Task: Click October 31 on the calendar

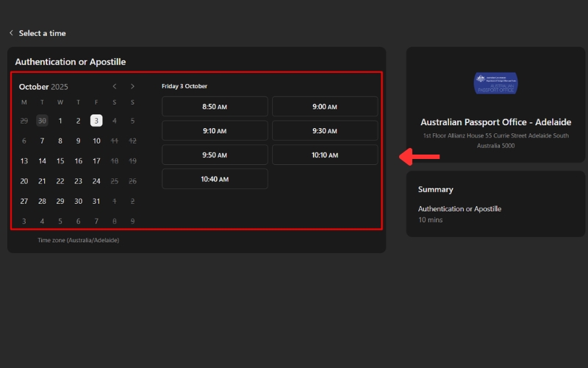Action: pos(96,201)
